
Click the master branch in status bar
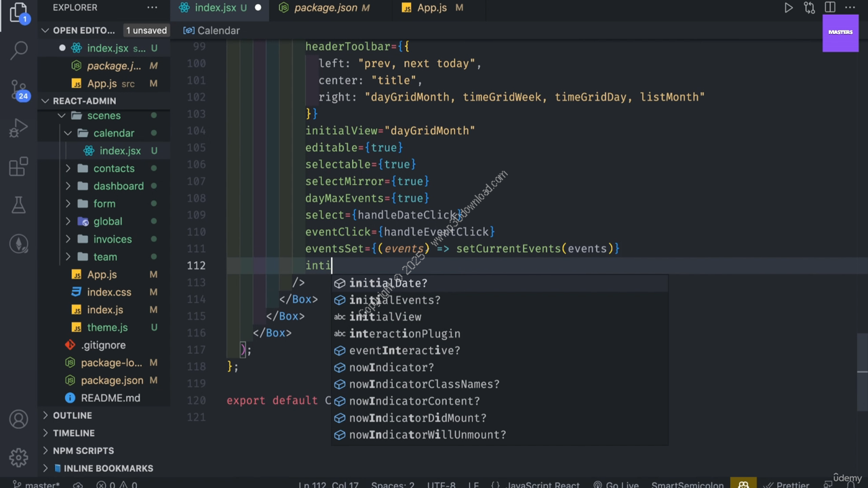pos(35,485)
